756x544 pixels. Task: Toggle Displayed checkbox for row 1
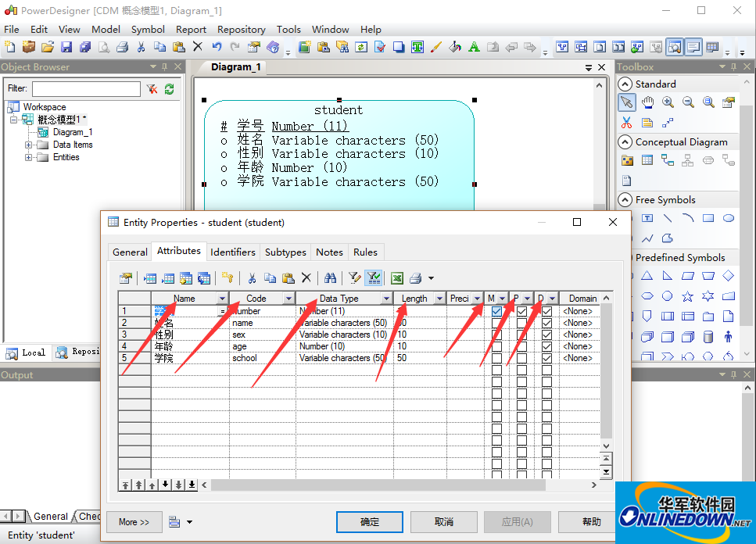click(546, 311)
